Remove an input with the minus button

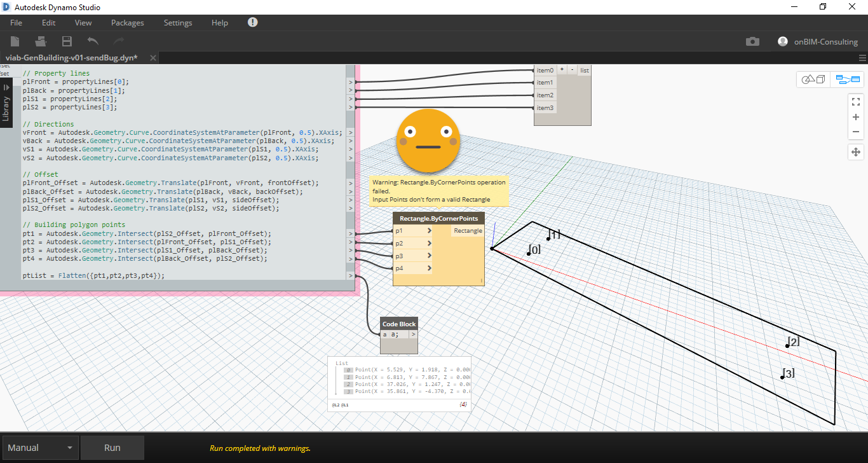(572, 70)
